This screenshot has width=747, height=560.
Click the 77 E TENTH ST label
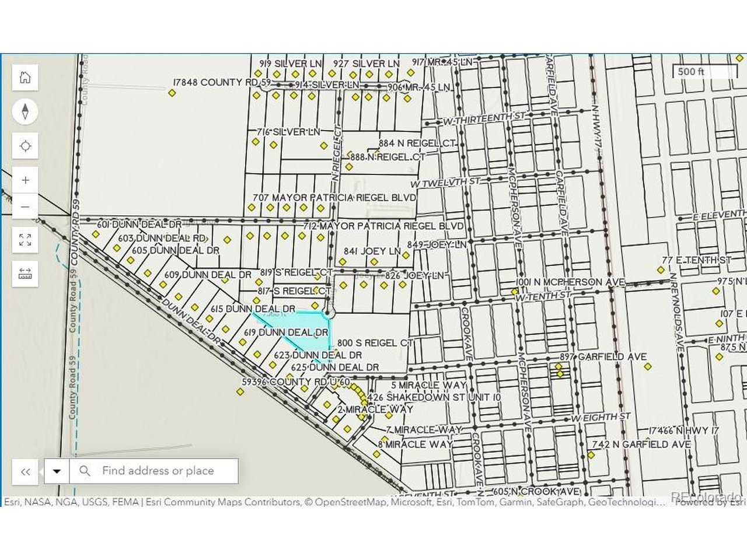696,260
